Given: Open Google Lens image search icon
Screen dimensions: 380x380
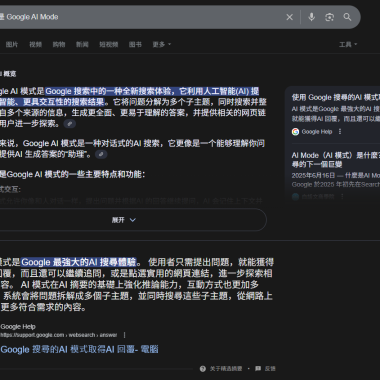Looking at the screenshot, I should 329,17.
